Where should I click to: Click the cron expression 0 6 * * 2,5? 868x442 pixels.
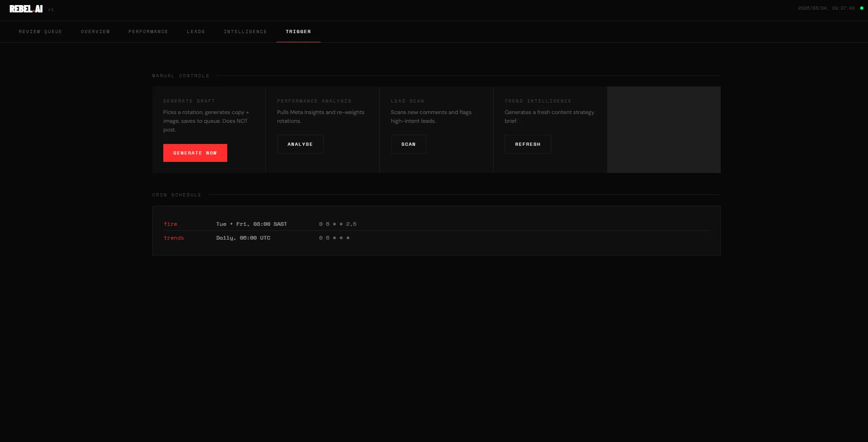pyautogui.click(x=337, y=224)
